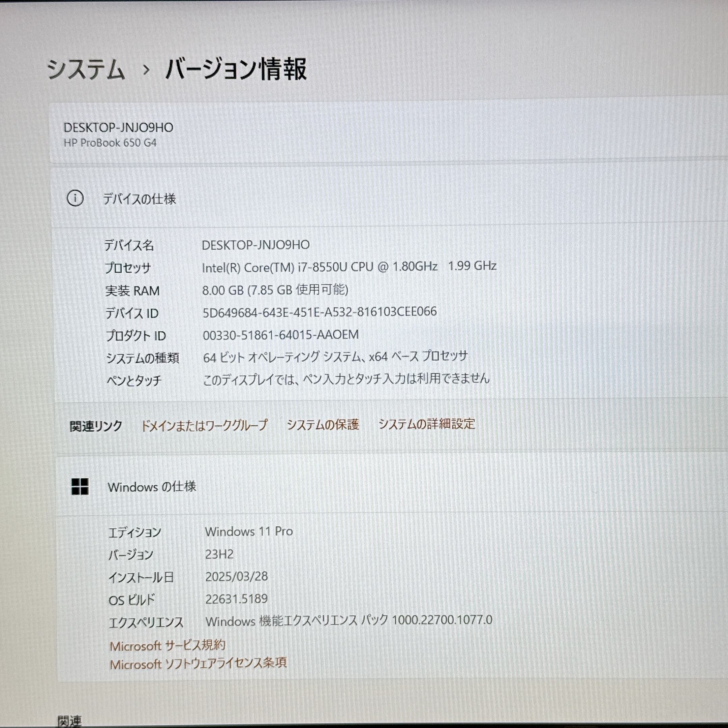
Task: Click the デバイス ID value text
Action: (x=320, y=312)
